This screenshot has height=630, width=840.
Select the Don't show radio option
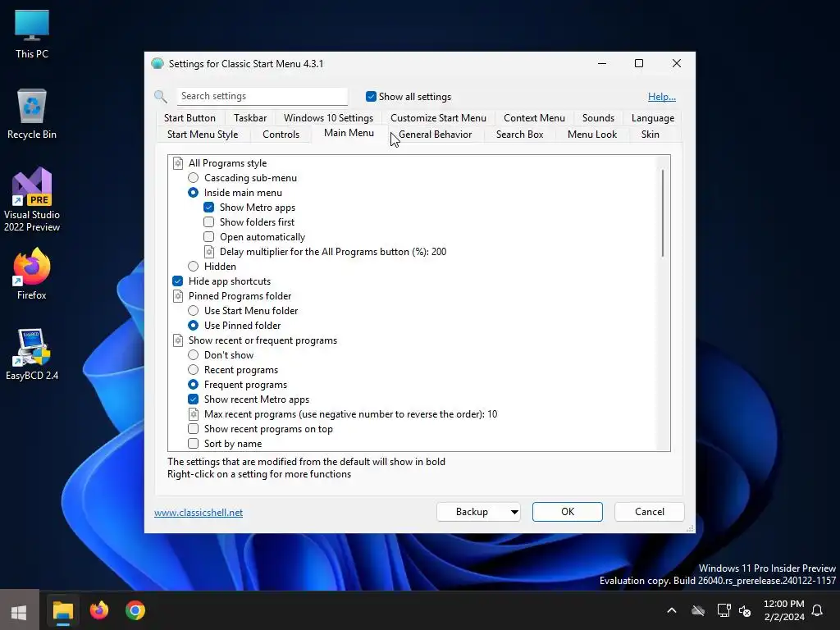[x=193, y=355]
